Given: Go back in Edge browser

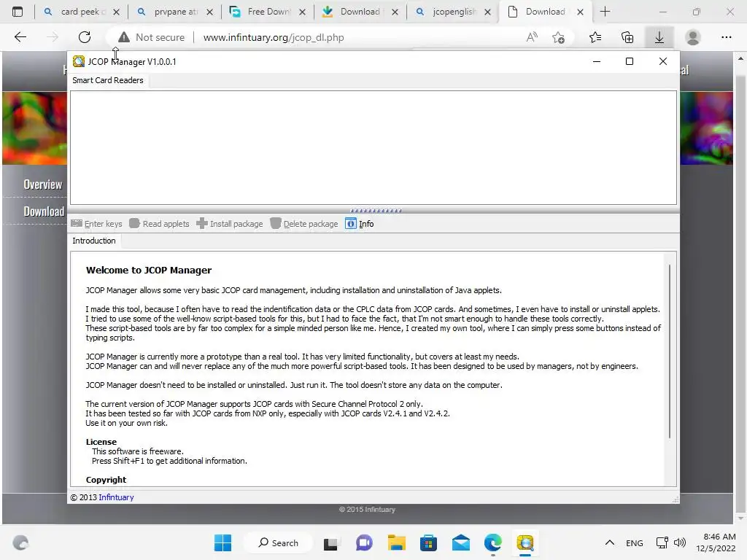Looking at the screenshot, I should click(x=20, y=37).
